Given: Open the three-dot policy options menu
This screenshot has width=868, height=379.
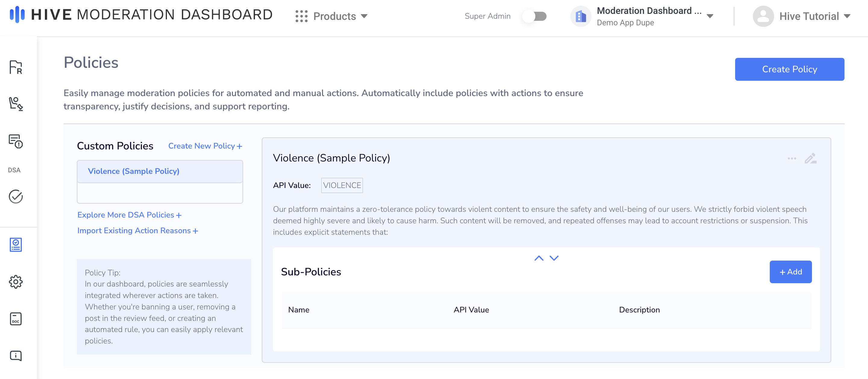Looking at the screenshot, I should 792,158.
